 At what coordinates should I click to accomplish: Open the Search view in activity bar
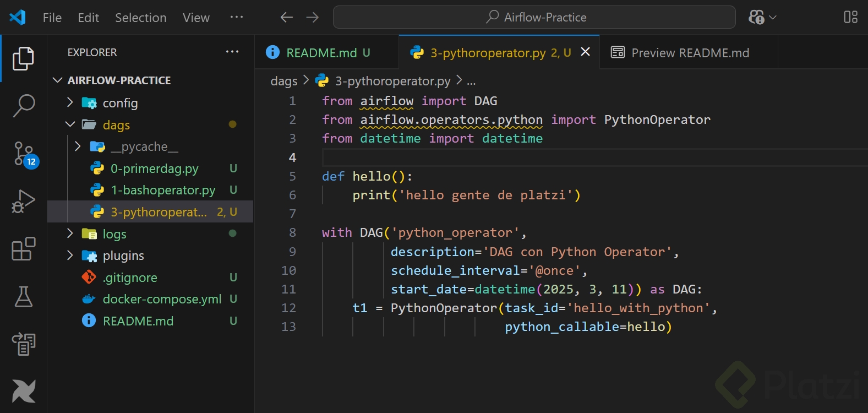24,105
